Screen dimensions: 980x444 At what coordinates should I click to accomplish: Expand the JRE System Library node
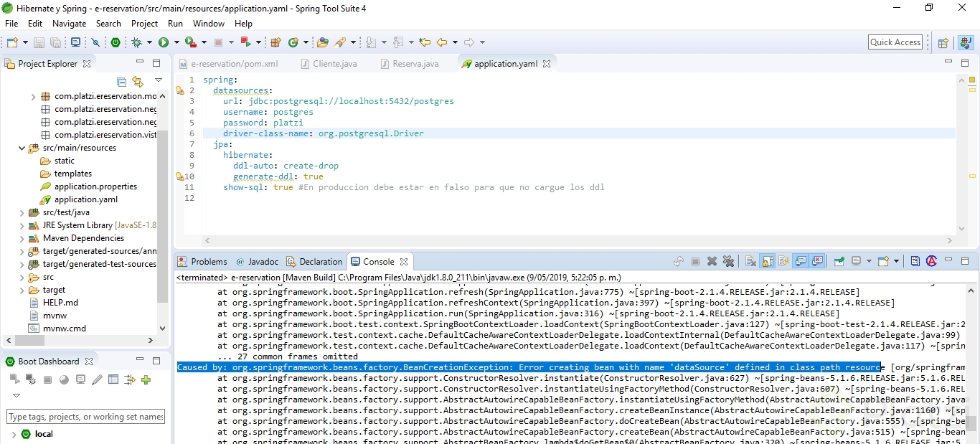[x=22, y=225]
